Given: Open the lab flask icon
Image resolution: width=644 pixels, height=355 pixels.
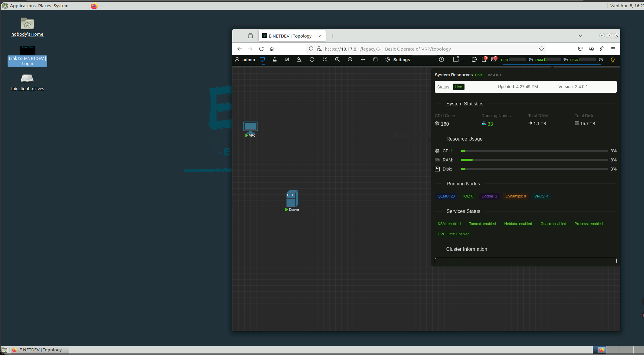Looking at the screenshot, I should [x=275, y=60].
